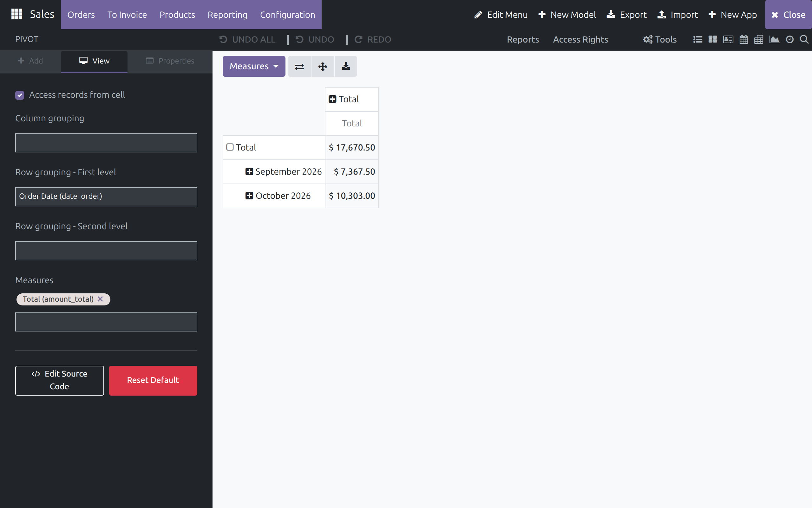Open Column grouping selection field

(x=106, y=143)
